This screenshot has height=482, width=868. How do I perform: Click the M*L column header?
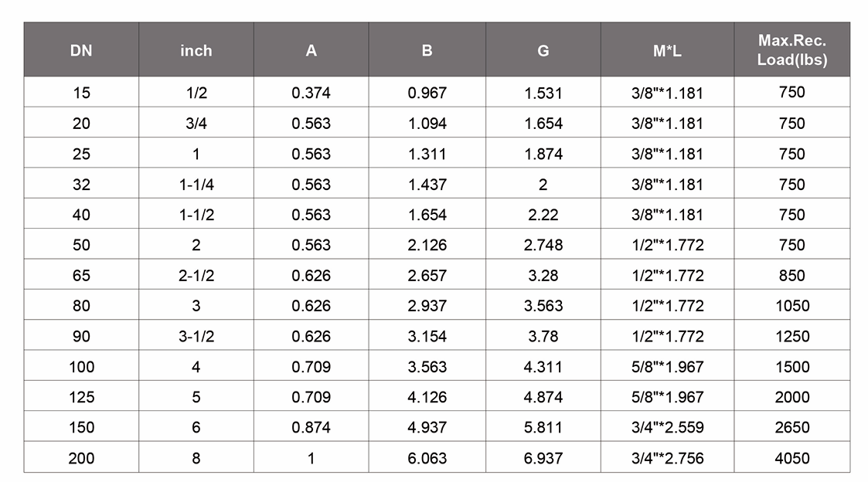[x=667, y=51]
